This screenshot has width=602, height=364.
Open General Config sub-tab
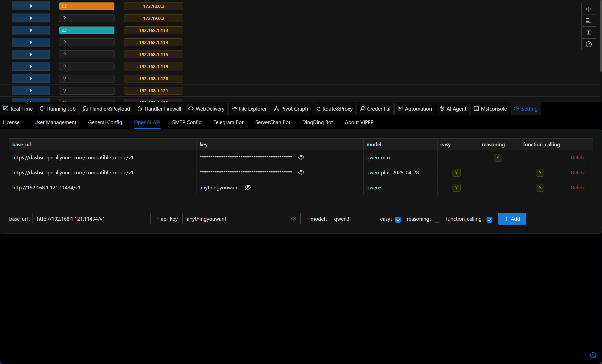click(105, 122)
